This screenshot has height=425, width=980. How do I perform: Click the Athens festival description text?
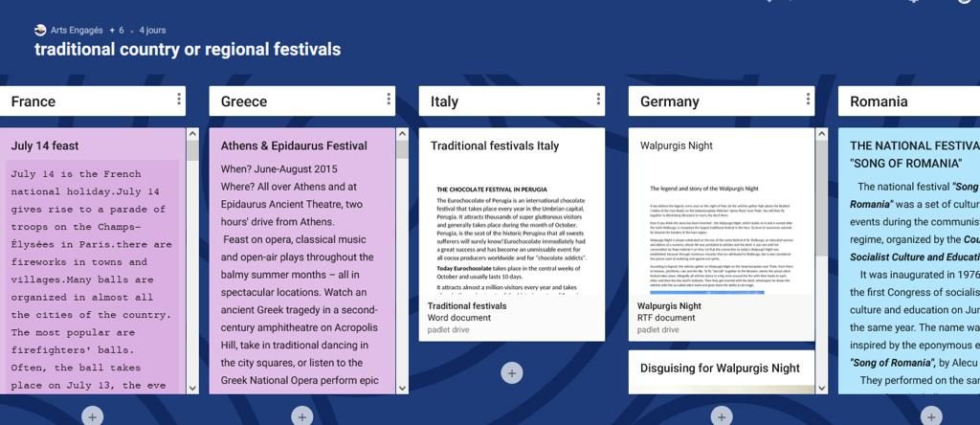[298, 275]
